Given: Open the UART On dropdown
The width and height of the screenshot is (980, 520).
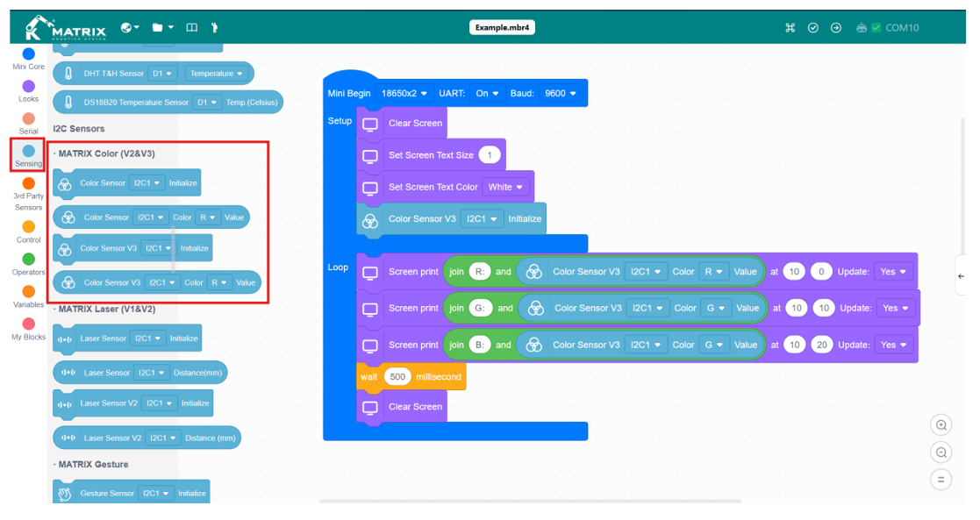Looking at the screenshot, I should coord(487,93).
